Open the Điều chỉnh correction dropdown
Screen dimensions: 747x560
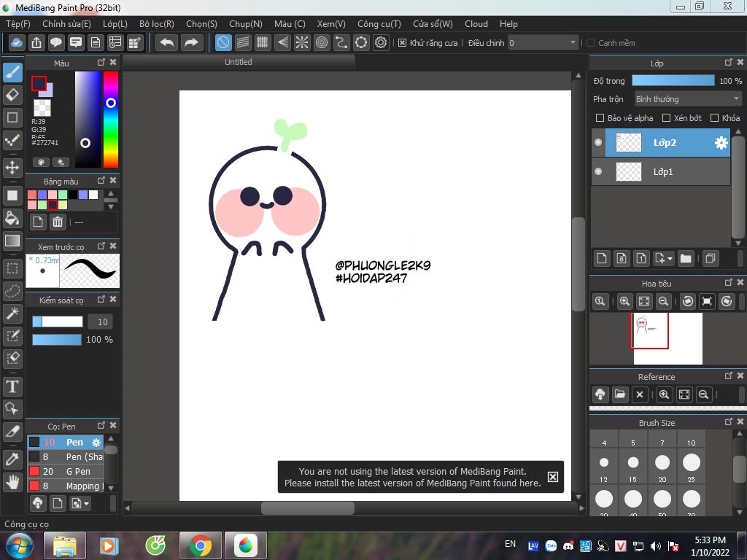(543, 43)
